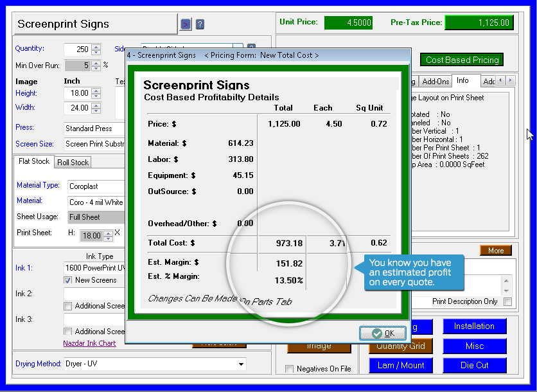Check Additional Screens under Ink 2
This screenshot has width=537, height=392.
68,306
